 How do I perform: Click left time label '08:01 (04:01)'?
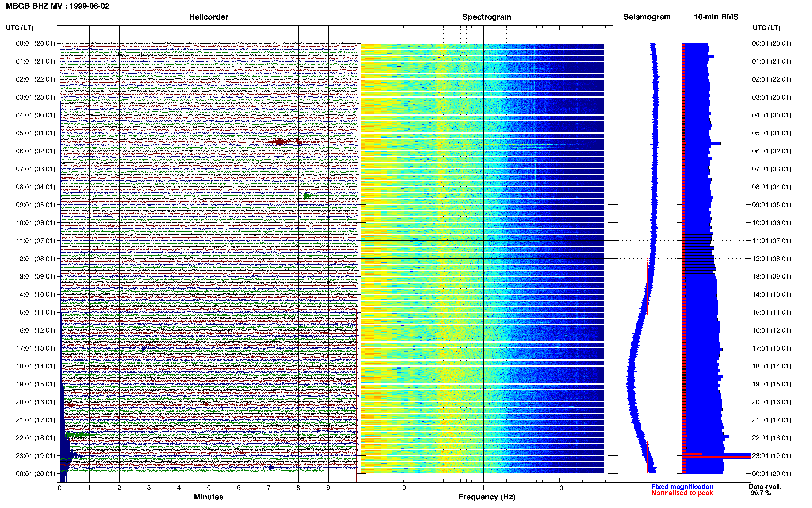[36, 187]
